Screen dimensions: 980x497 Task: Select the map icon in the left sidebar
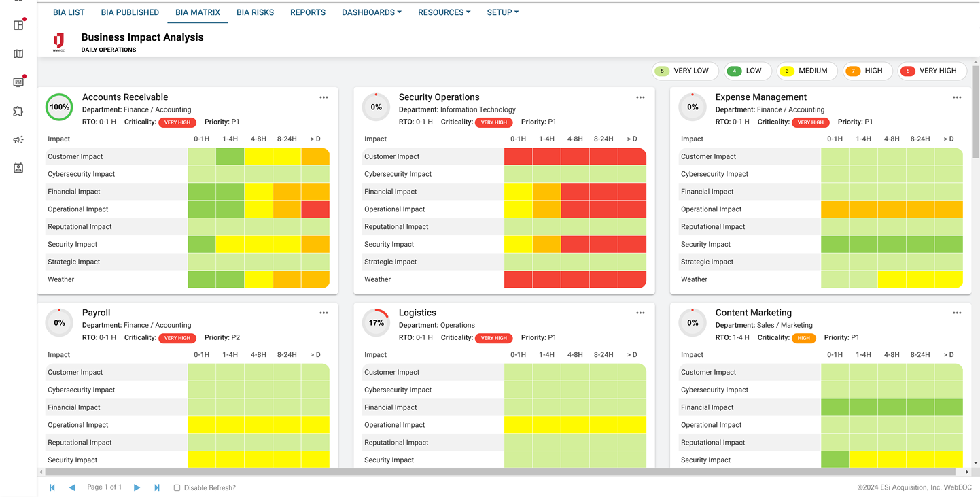pos(18,54)
